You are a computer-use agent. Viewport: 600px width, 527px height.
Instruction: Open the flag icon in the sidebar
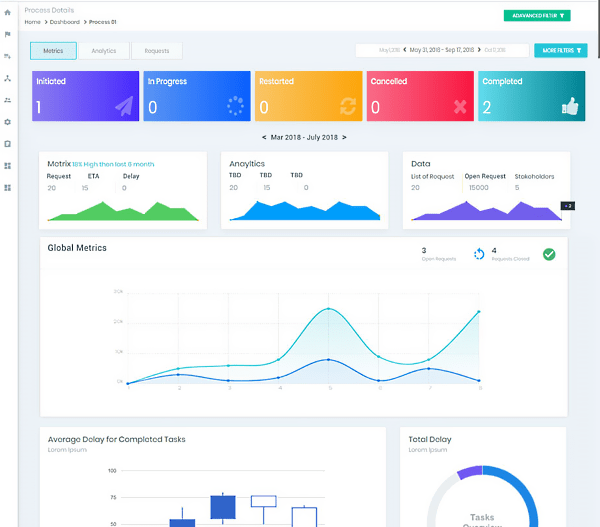8,34
